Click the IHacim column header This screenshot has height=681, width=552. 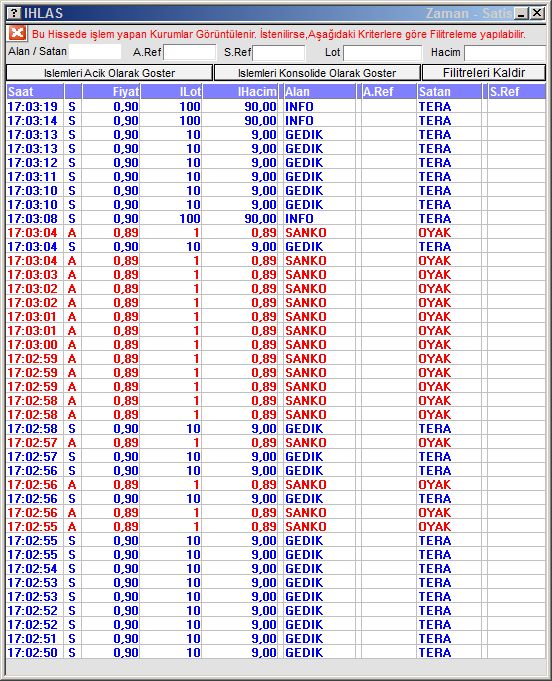pos(240,92)
